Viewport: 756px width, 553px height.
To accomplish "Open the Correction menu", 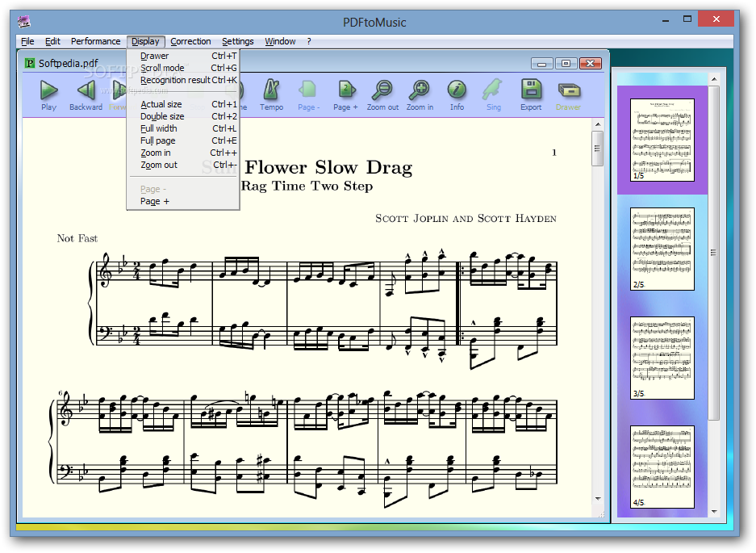I will [x=190, y=41].
